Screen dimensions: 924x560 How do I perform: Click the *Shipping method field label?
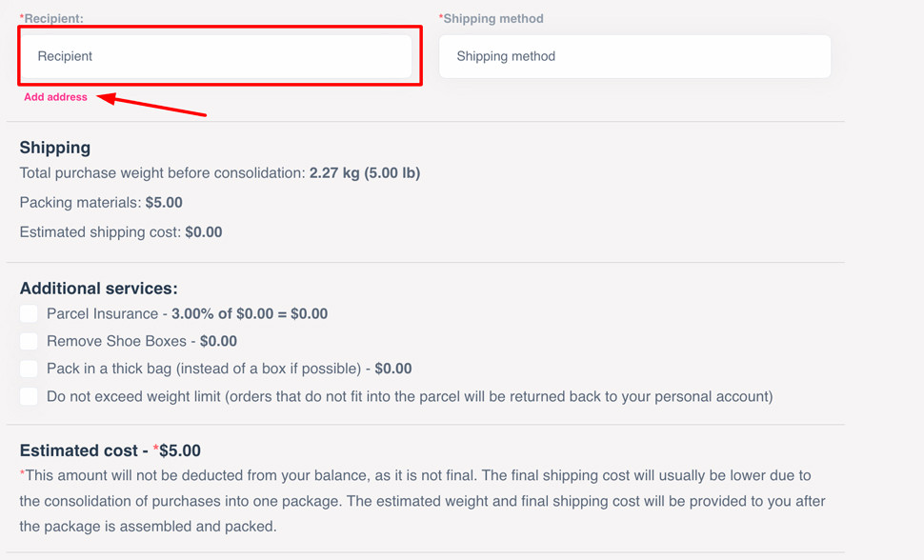pyautogui.click(x=492, y=18)
